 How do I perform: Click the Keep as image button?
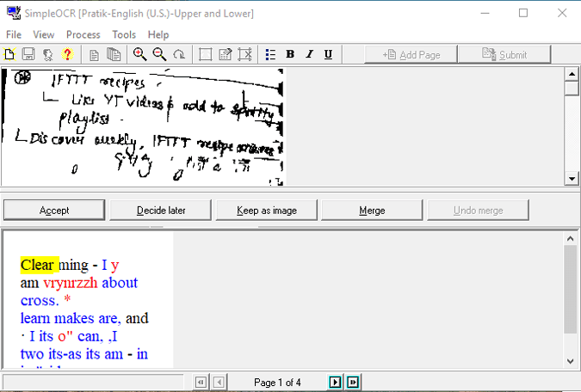click(x=267, y=211)
